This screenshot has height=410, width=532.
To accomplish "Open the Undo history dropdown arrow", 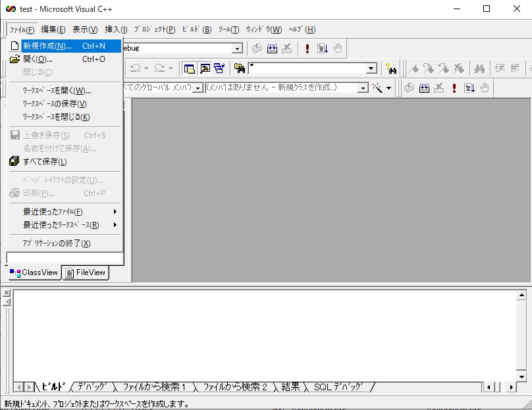I will 146,68.
